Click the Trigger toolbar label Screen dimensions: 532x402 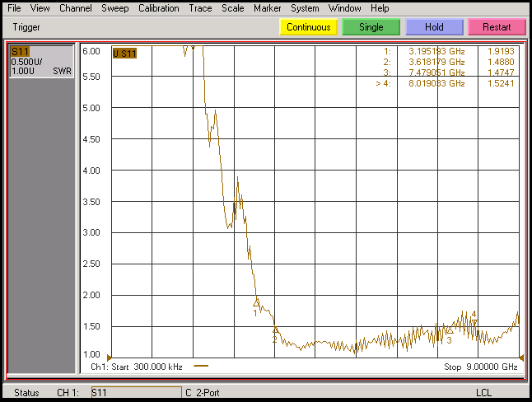tap(26, 27)
